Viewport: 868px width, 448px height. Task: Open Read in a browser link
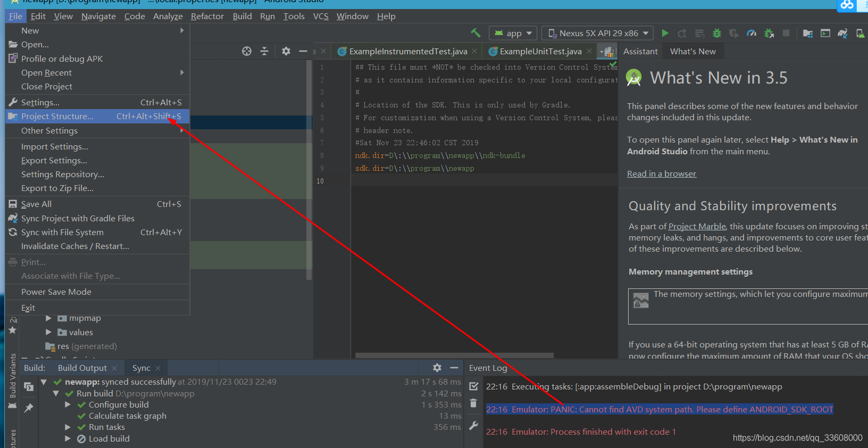click(662, 173)
